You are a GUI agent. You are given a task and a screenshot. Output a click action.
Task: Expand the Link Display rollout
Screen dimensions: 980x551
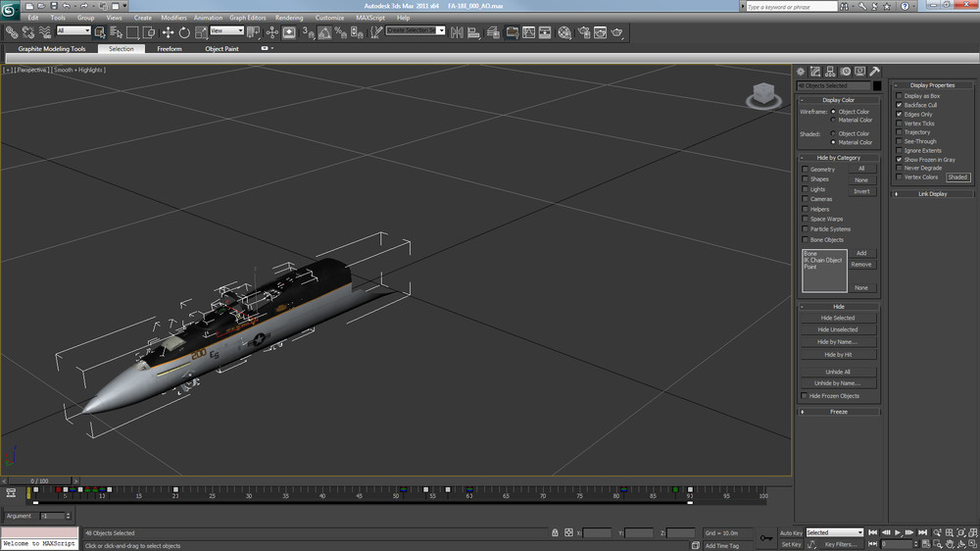pyautogui.click(x=932, y=193)
